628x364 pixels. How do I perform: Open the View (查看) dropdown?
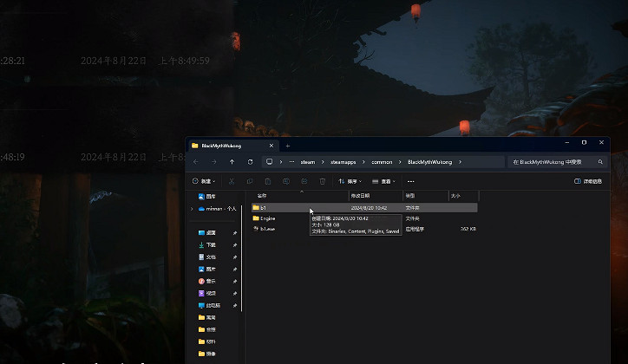click(383, 181)
